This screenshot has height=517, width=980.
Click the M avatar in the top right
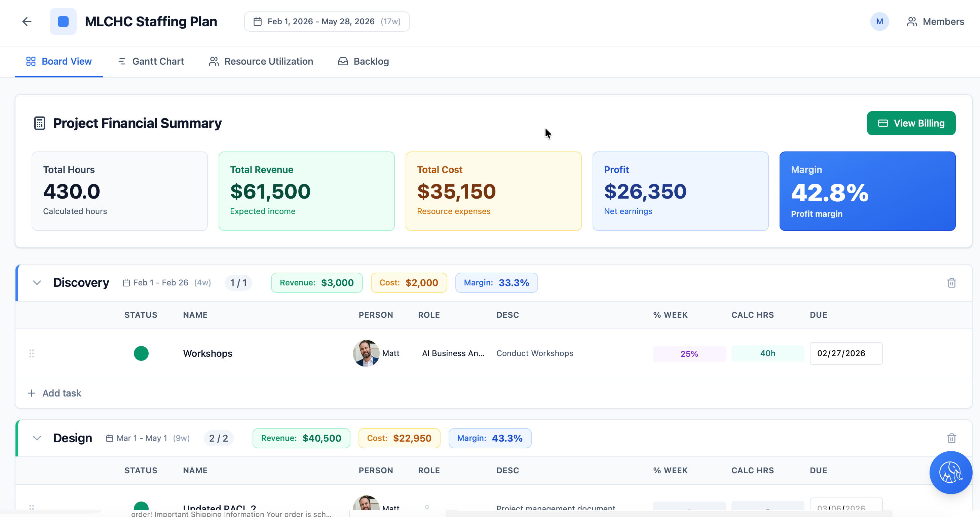pos(879,21)
